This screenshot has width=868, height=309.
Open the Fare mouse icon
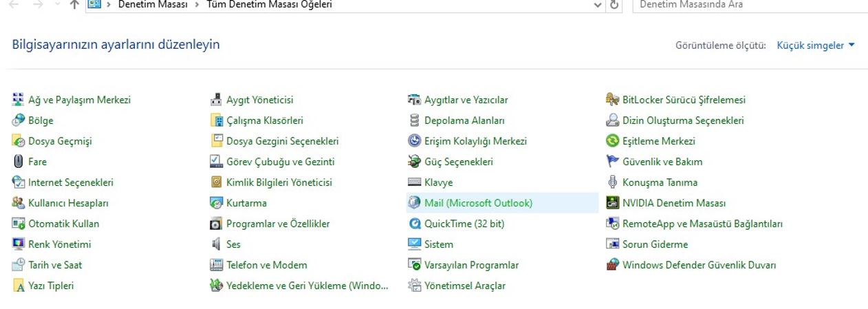coord(19,162)
